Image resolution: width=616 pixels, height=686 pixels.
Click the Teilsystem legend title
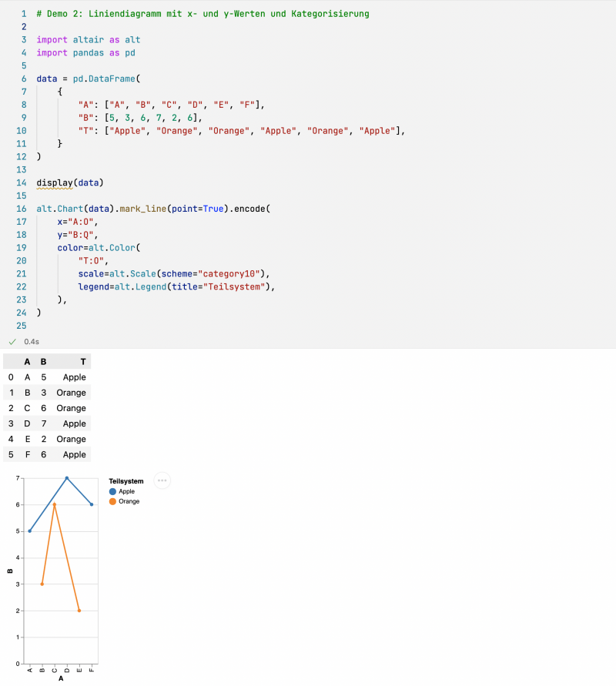[126, 480]
